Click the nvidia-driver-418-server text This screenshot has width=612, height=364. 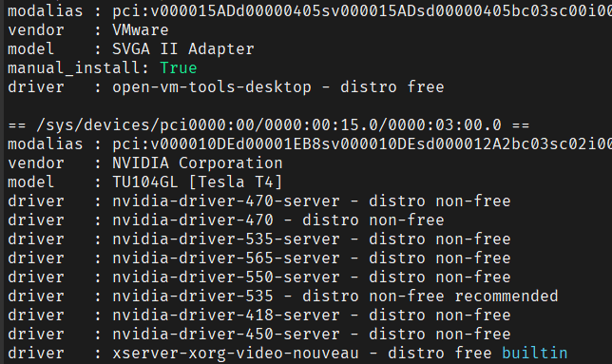click(226, 316)
